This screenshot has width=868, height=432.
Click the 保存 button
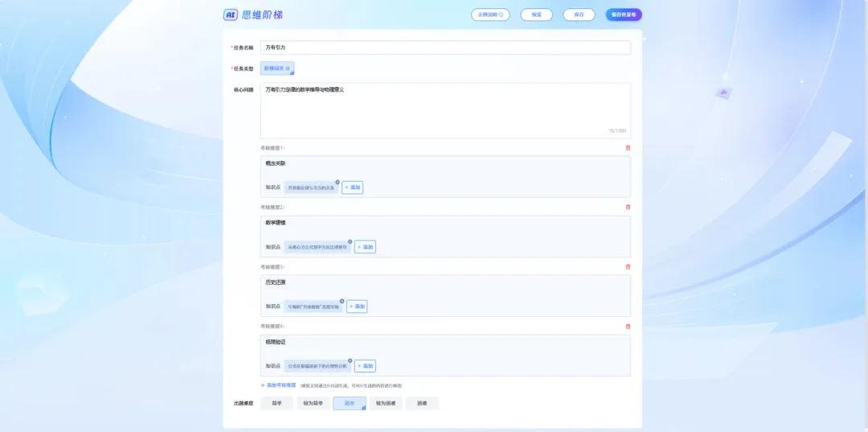579,15
